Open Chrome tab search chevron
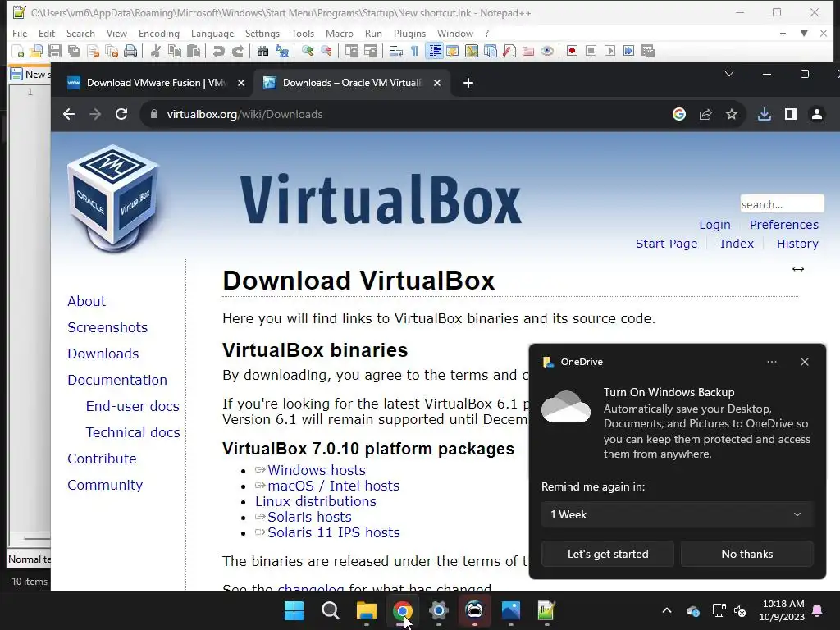This screenshot has height=630, width=840. (x=729, y=74)
